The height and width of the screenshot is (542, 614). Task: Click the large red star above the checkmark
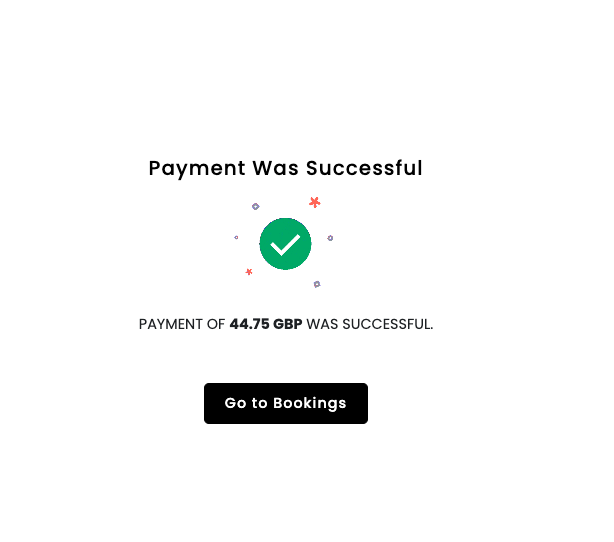click(315, 202)
